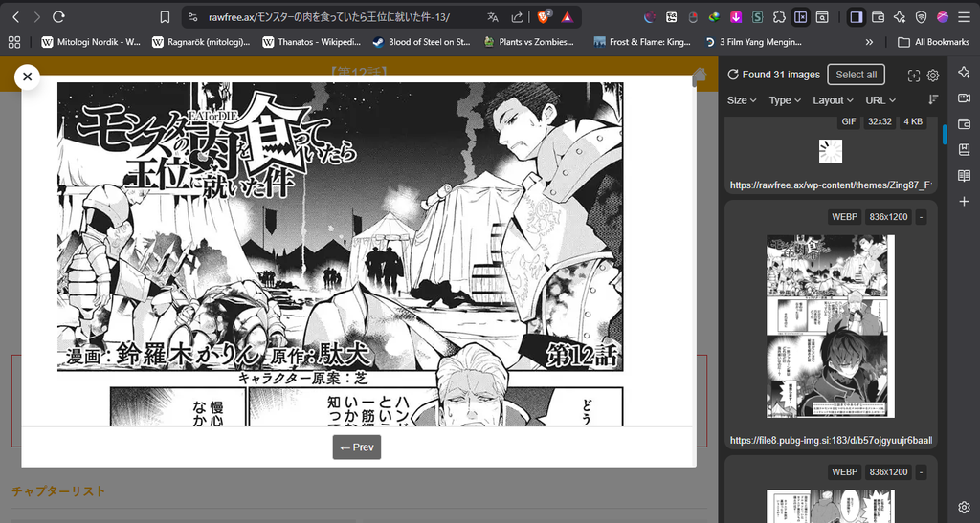Image resolution: width=980 pixels, height=523 pixels.
Task: Open site settings icon in address bar
Action: (x=192, y=17)
